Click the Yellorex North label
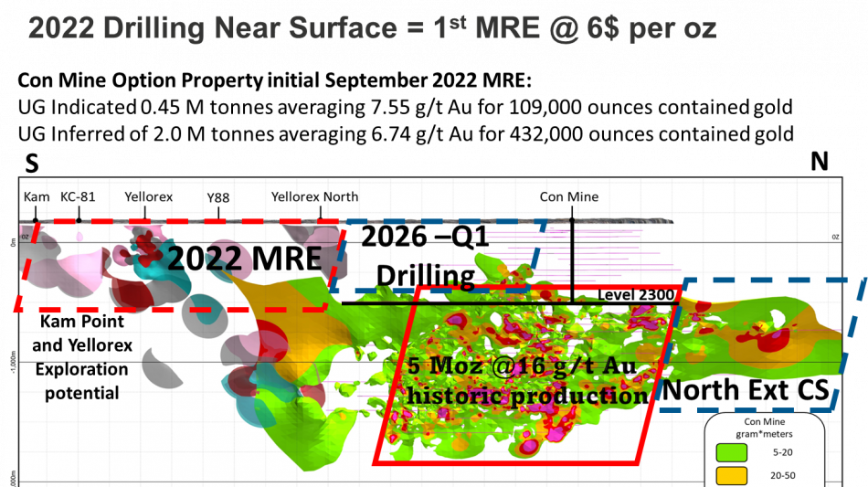 click(x=314, y=196)
